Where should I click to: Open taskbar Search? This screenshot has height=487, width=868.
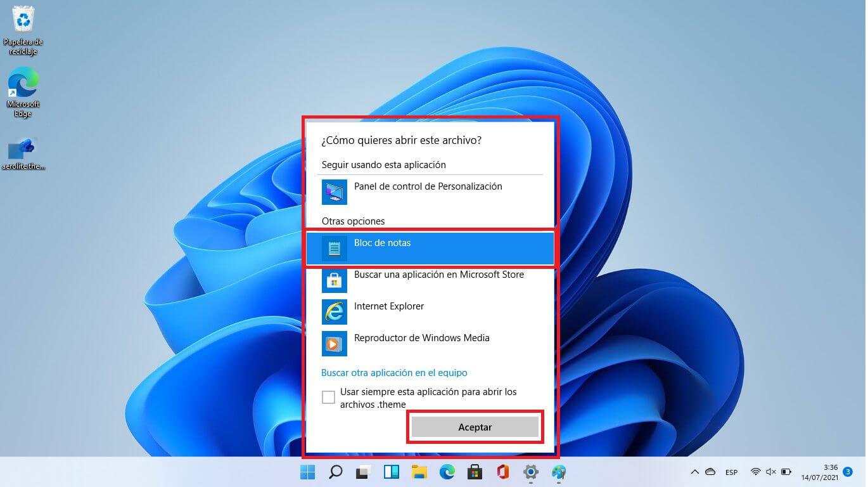tap(335, 472)
